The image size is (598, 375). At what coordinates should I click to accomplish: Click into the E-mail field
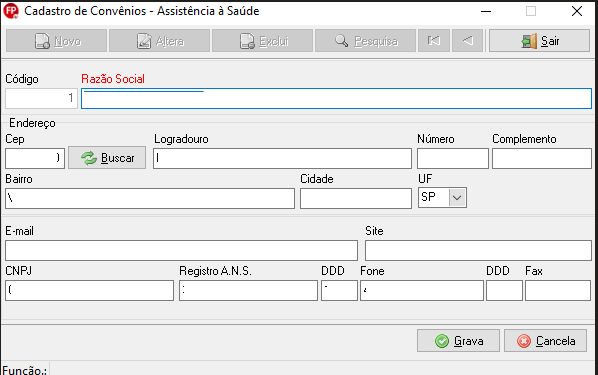182,251
